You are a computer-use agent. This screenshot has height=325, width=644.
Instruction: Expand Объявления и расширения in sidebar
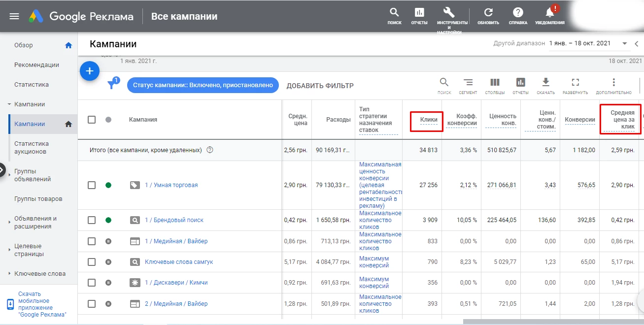[x=9, y=223]
